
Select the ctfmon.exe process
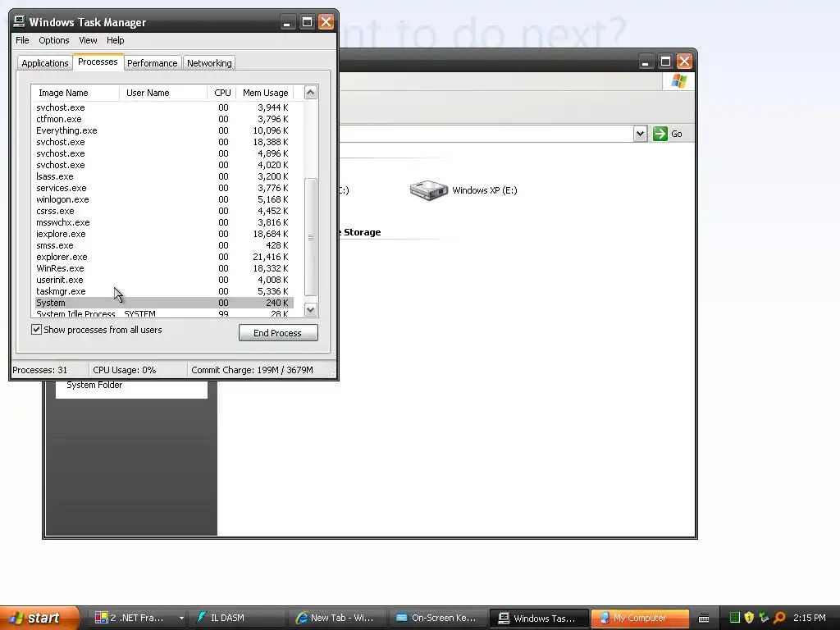pos(164,119)
